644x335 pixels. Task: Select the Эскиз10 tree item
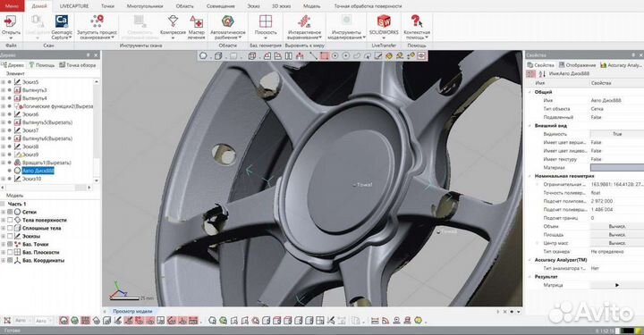(31, 179)
